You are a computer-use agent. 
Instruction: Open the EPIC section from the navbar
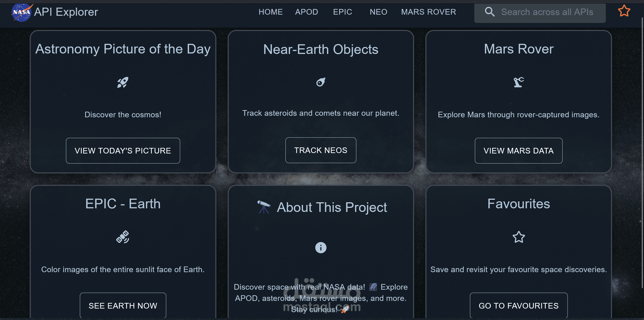pos(342,12)
